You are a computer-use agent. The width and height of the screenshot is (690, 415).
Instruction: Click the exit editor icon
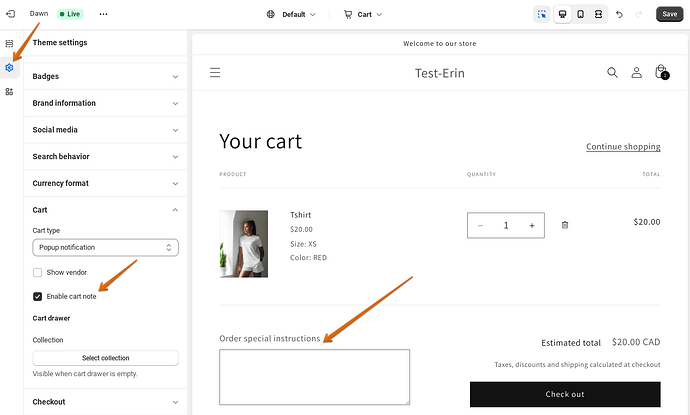point(10,15)
